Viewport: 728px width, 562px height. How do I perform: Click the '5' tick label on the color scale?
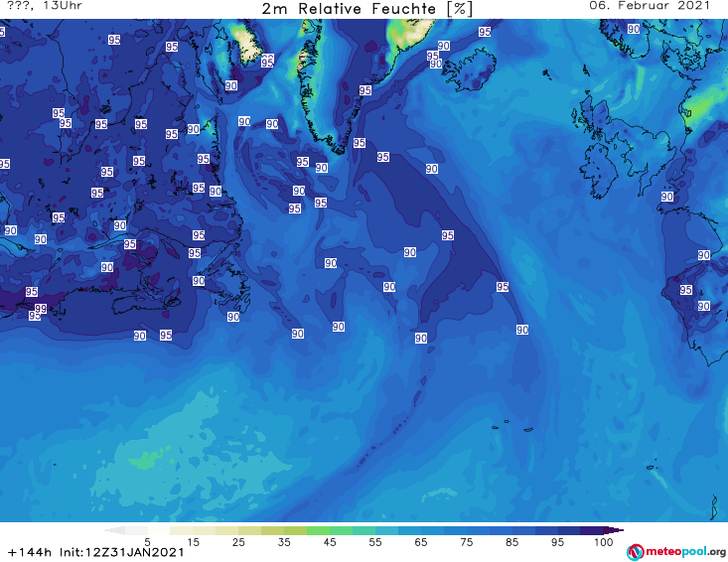147,542
